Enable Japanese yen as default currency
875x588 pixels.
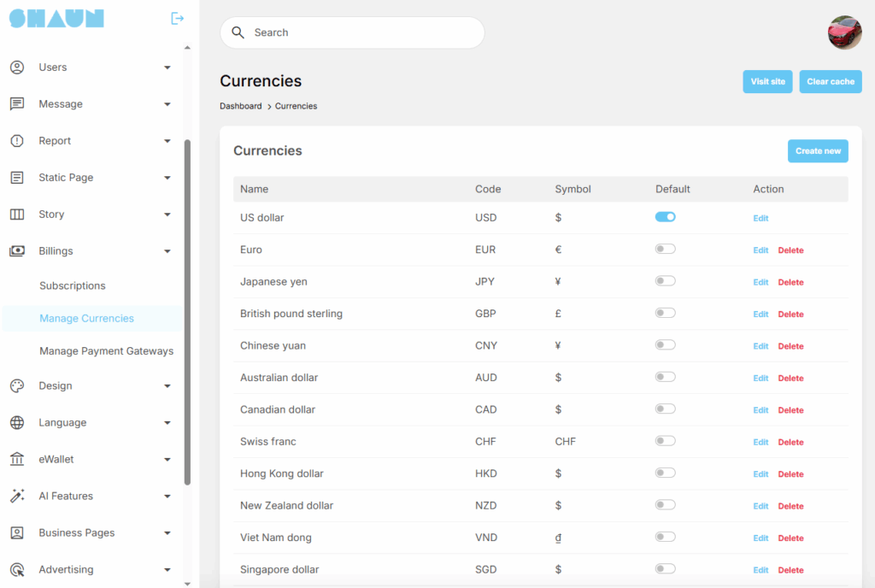point(665,281)
